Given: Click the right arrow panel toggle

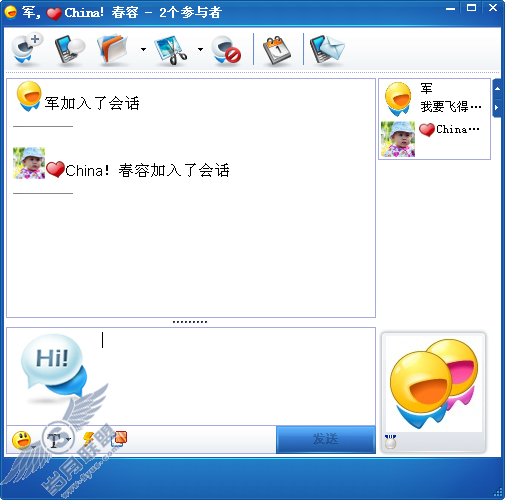Looking at the screenshot, I should tap(497, 108).
